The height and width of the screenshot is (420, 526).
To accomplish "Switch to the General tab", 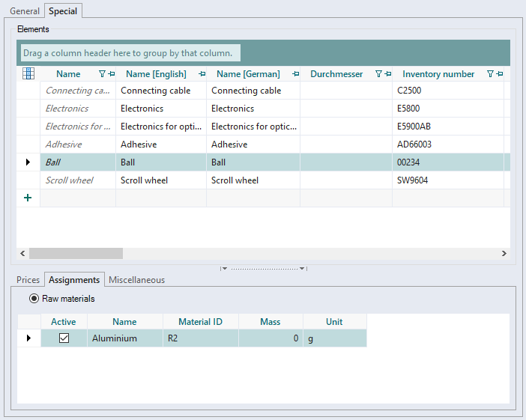I will pos(25,11).
